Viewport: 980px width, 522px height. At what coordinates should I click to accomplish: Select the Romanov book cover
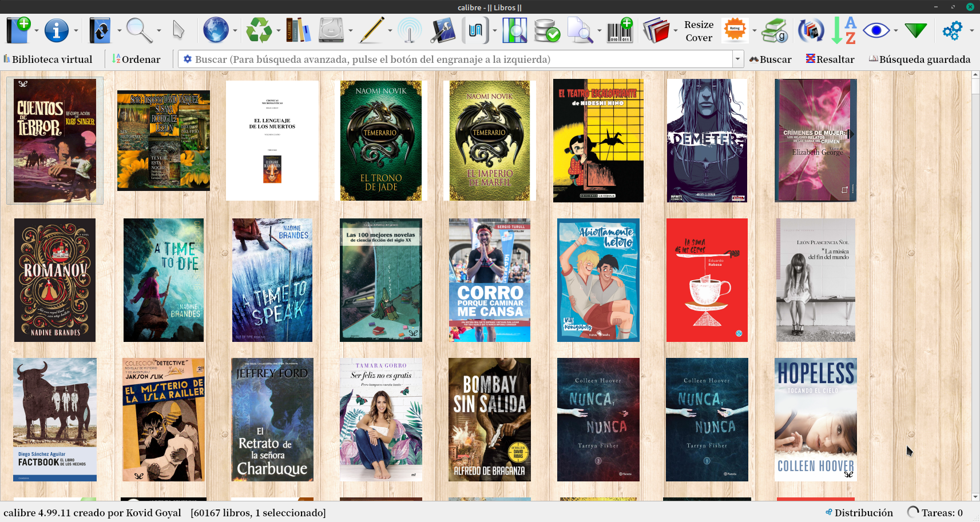pos(55,280)
